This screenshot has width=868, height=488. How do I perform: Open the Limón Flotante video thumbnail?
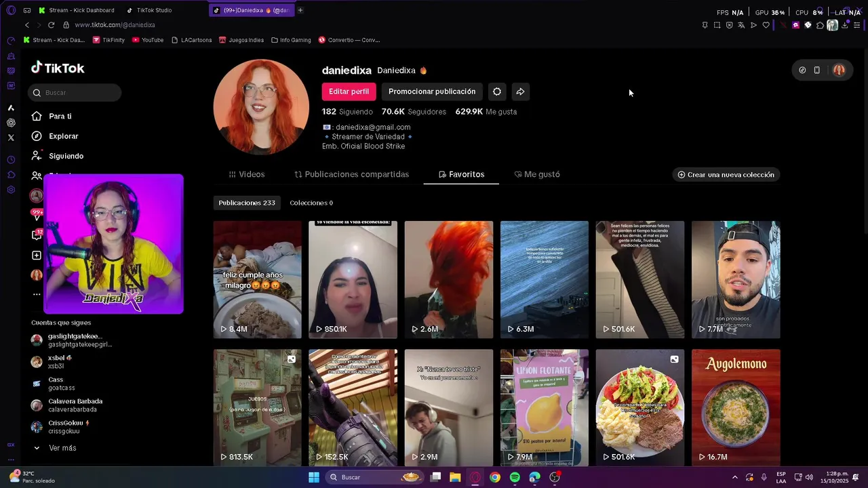coord(545,407)
